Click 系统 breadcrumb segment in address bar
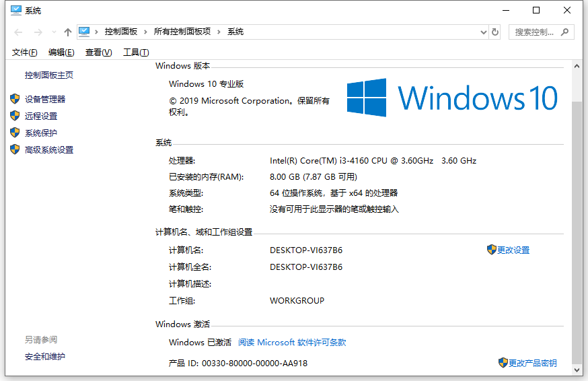 pyautogui.click(x=235, y=32)
